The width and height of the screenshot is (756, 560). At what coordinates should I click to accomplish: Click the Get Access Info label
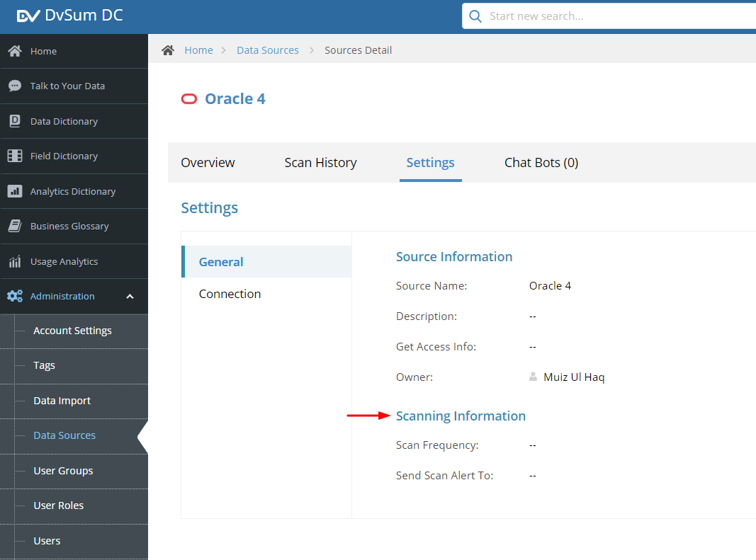point(436,346)
